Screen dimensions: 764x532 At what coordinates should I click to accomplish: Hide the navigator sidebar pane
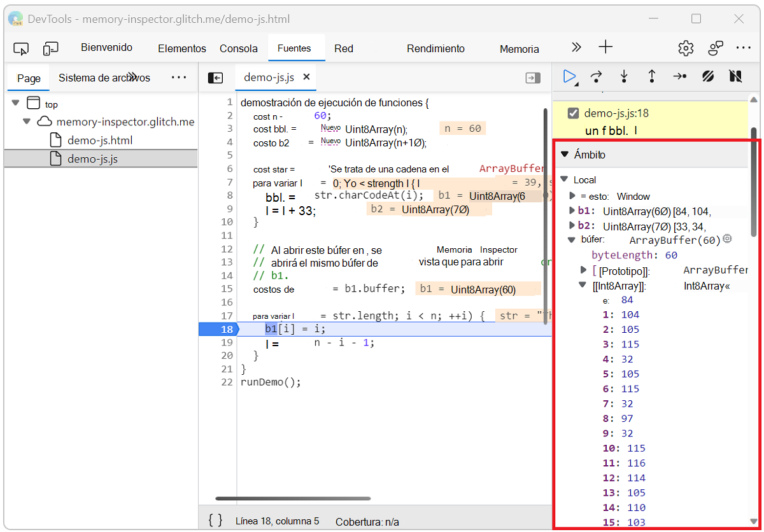[215, 78]
